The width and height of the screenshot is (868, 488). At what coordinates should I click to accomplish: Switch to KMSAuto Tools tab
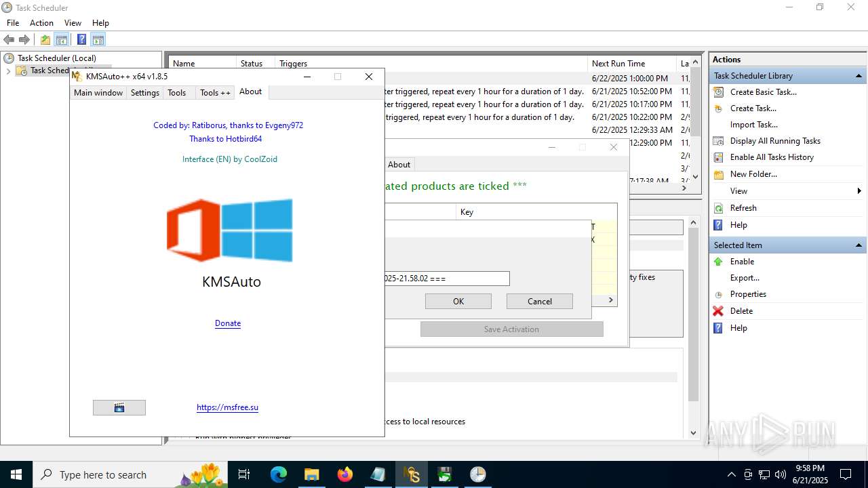[177, 93]
